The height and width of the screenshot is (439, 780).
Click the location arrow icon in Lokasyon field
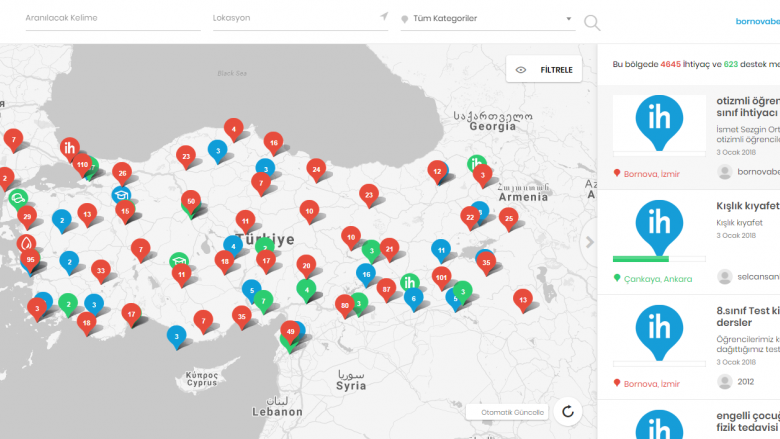pos(384,18)
